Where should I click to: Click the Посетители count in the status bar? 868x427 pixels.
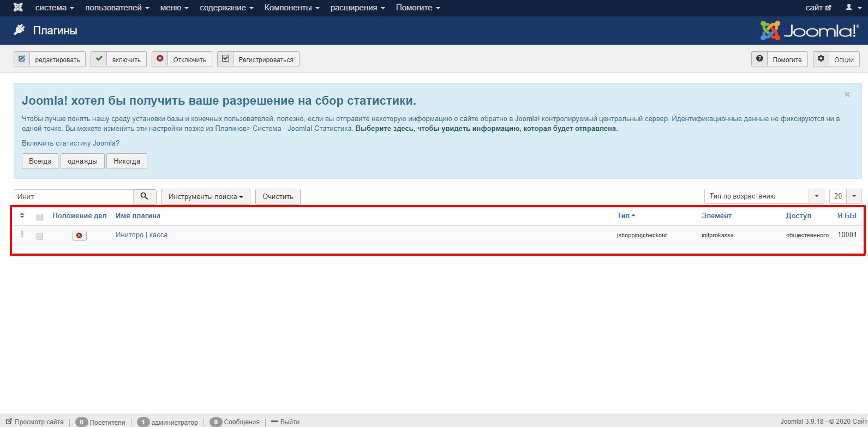pyautogui.click(x=100, y=422)
